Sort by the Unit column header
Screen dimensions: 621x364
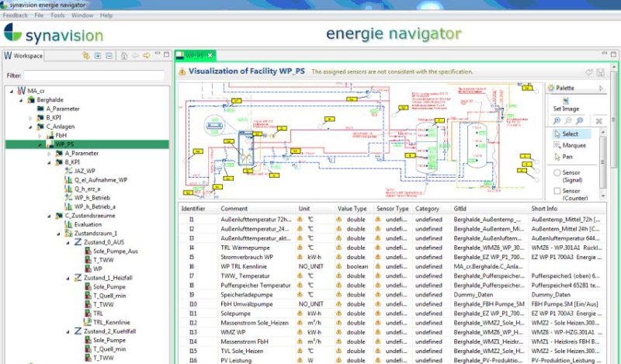pyautogui.click(x=304, y=208)
